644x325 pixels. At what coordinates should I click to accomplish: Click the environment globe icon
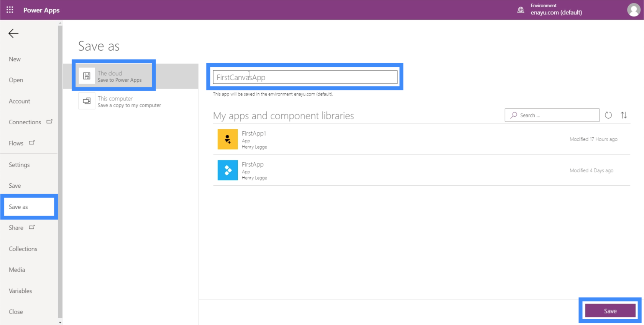pos(521,10)
